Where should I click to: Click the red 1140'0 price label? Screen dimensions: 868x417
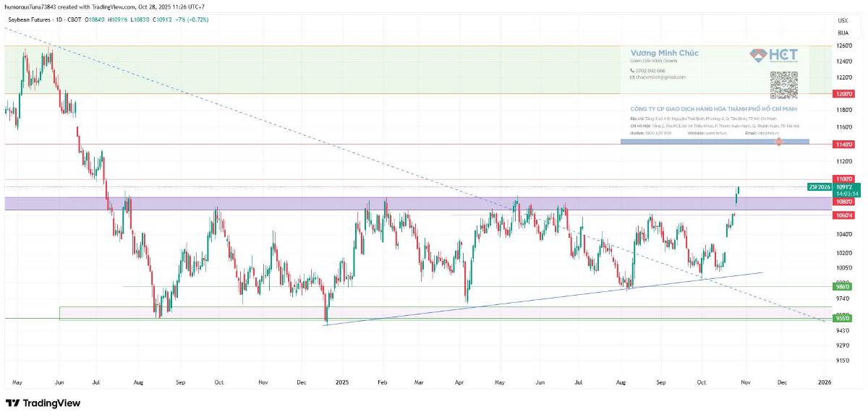pyautogui.click(x=843, y=145)
